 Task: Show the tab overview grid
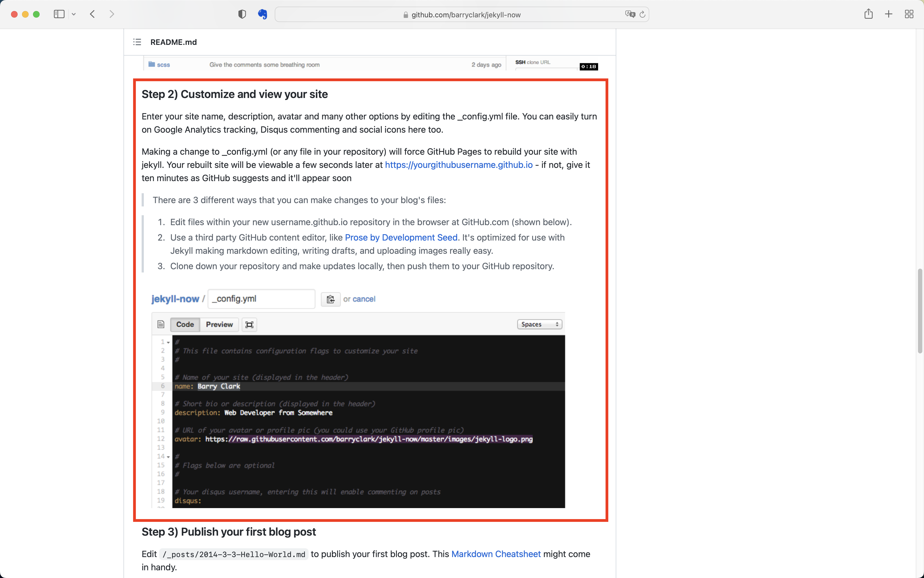(x=909, y=14)
